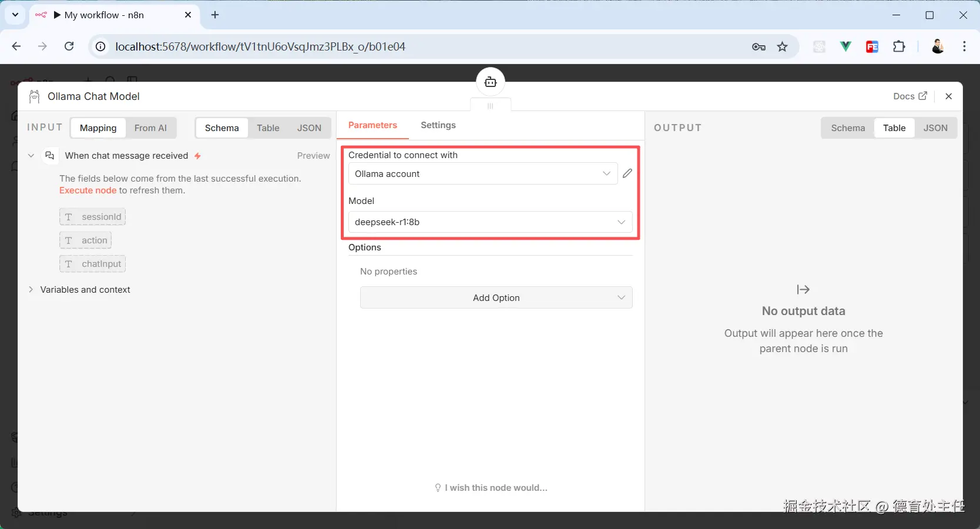The image size is (980, 529).
Task: Open the browser tab search dropdown
Action: (x=15, y=15)
